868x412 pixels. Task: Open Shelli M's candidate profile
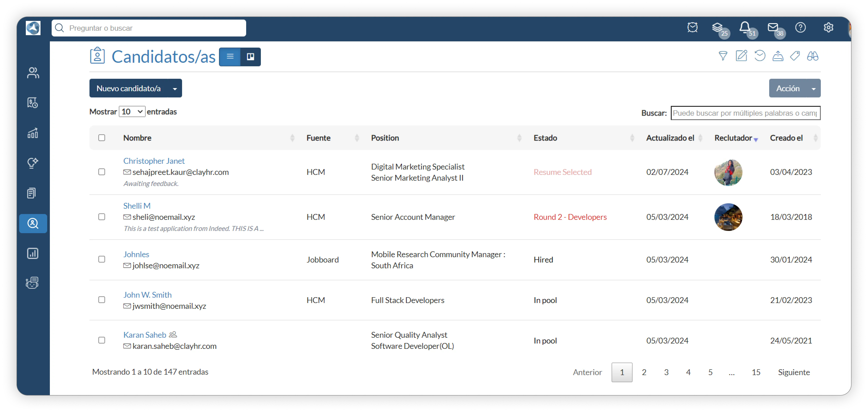click(x=137, y=206)
